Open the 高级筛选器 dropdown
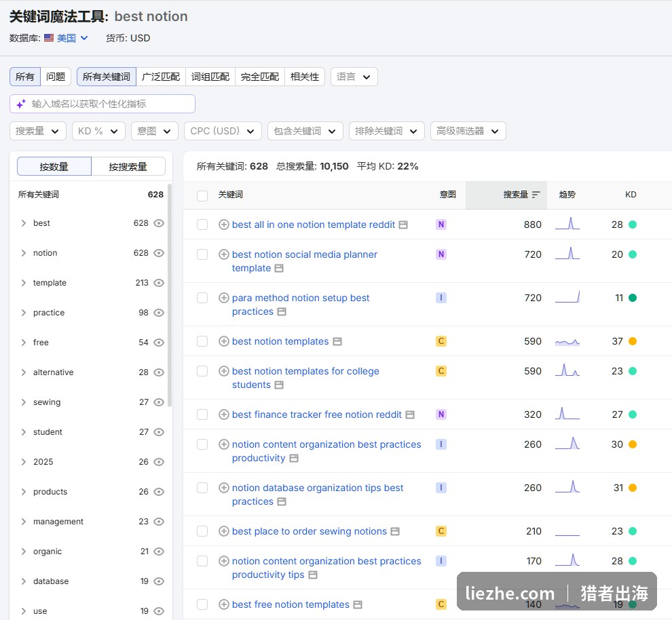Image resolution: width=672 pixels, height=620 pixels. click(x=468, y=131)
